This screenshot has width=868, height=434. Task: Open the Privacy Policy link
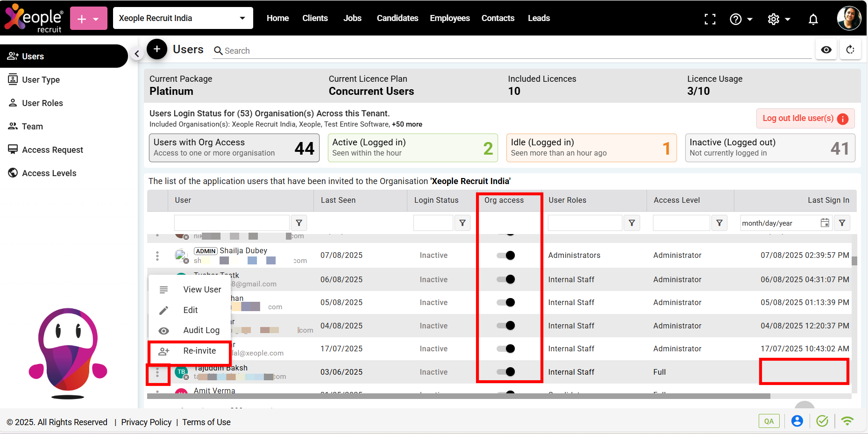146,422
